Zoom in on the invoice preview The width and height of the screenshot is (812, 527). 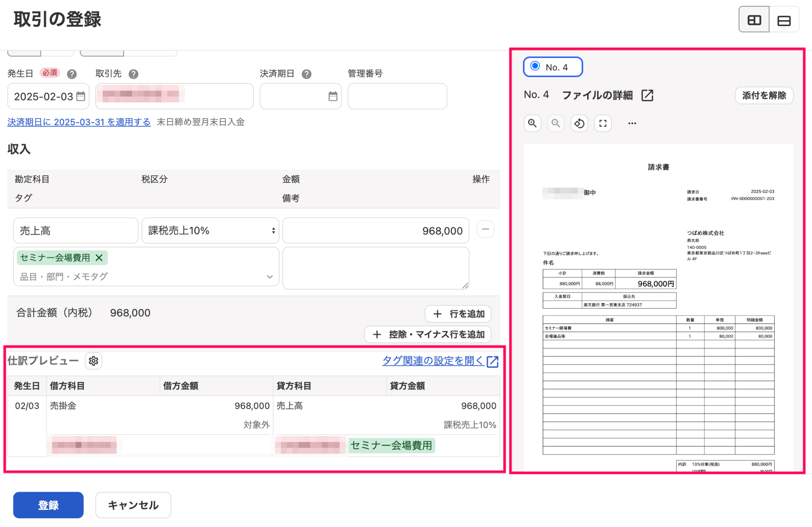pos(532,123)
